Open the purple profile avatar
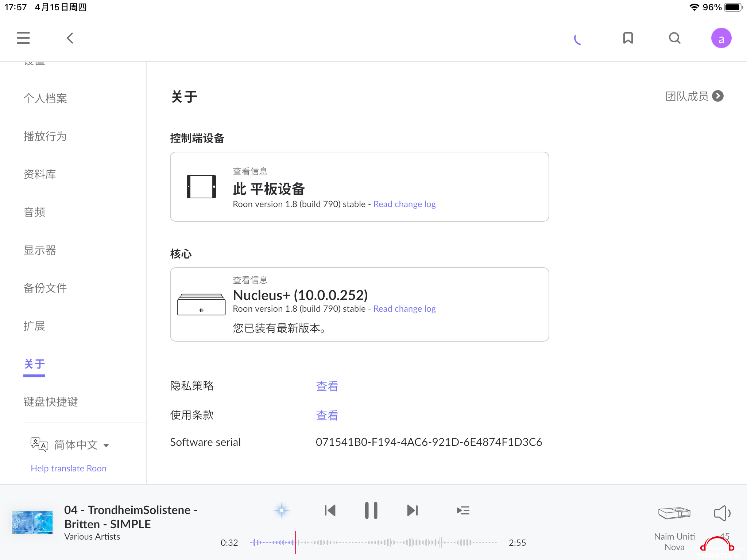747x560 pixels. coord(721,38)
